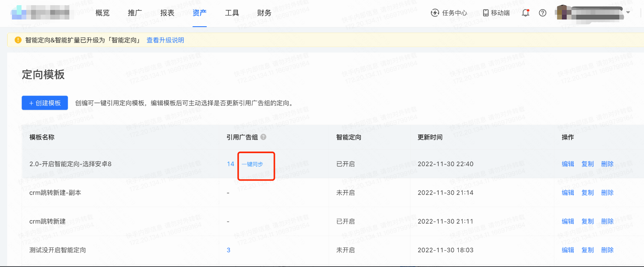Switch to 概览 tab
Viewport: 644px width, 267px height.
click(x=102, y=13)
